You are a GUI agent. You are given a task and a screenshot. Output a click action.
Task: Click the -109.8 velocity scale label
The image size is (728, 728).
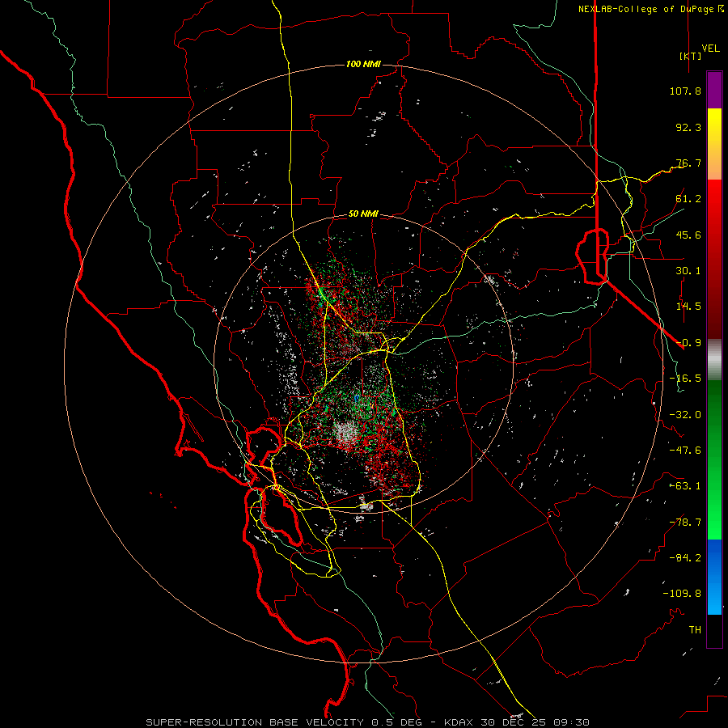point(682,594)
